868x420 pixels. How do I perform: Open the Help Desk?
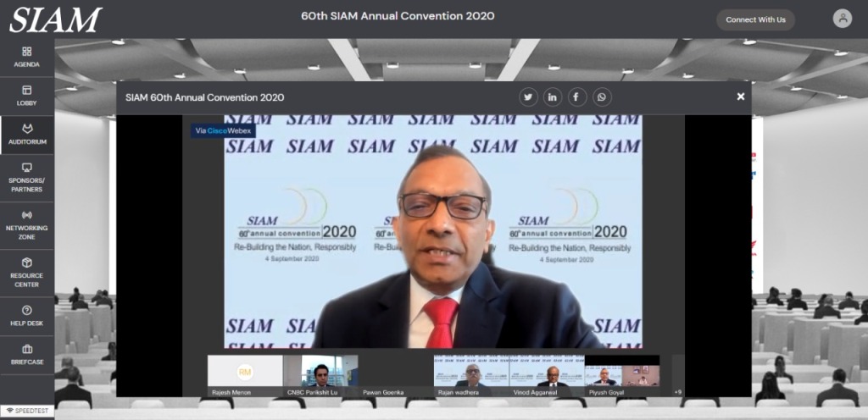tap(26, 316)
